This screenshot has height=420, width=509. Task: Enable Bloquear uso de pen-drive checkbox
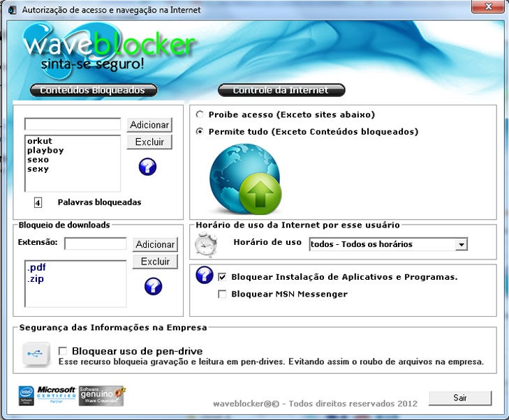pyautogui.click(x=63, y=351)
